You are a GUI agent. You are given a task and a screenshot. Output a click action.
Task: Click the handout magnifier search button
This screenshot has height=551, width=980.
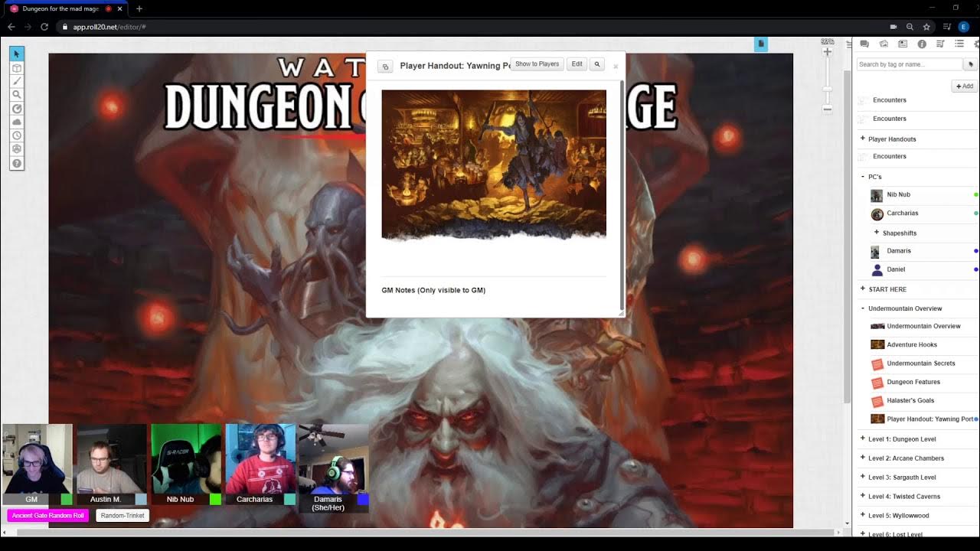597,64
